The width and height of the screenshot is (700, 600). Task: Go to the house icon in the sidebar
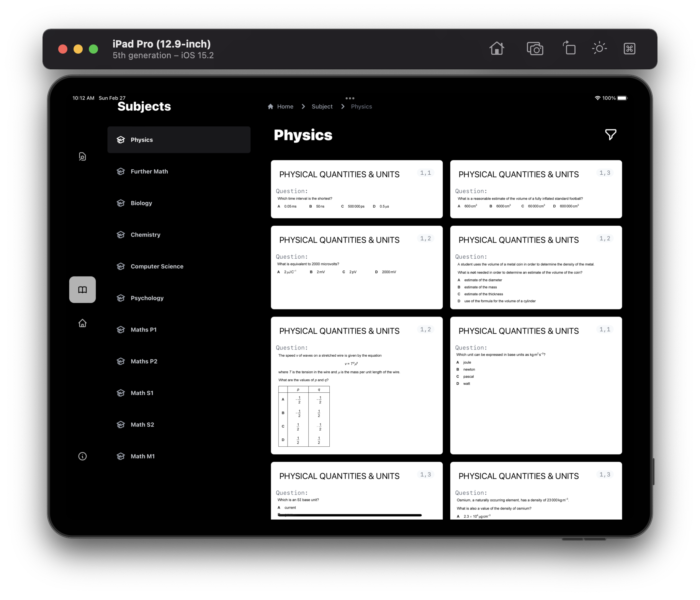[x=82, y=323]
